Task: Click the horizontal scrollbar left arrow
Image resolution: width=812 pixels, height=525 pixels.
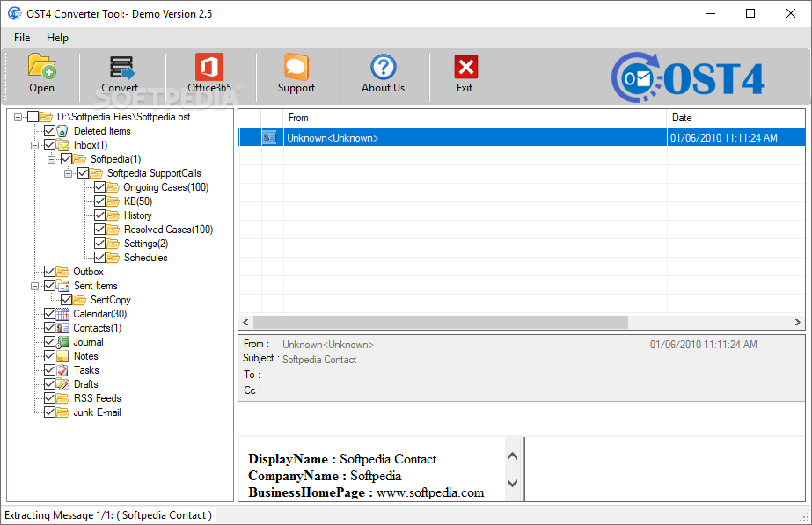Action: point(246,322)
